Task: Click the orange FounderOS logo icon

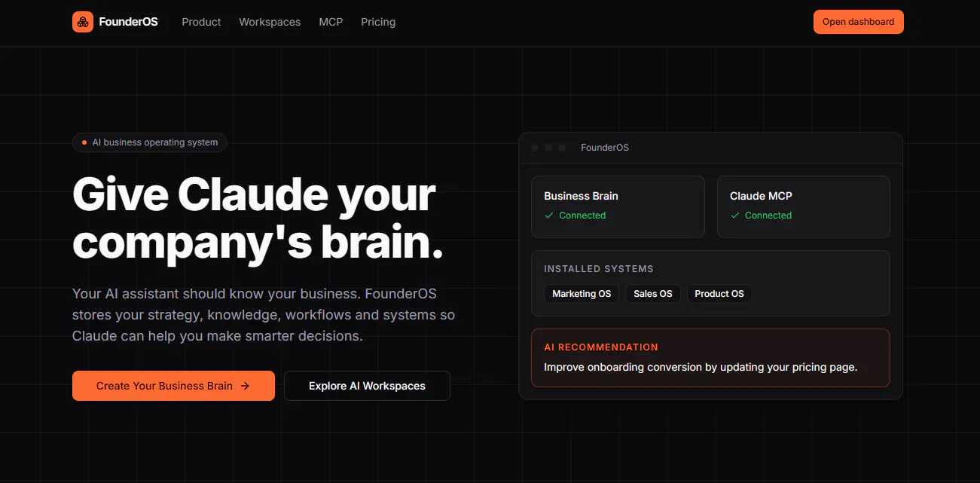Action: click(83, 22)
